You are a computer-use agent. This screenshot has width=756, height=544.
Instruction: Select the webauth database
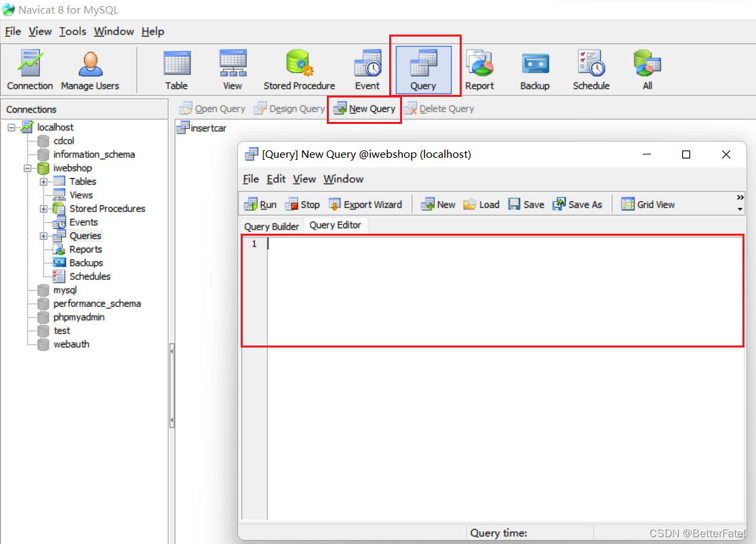[x=63, y=344]
